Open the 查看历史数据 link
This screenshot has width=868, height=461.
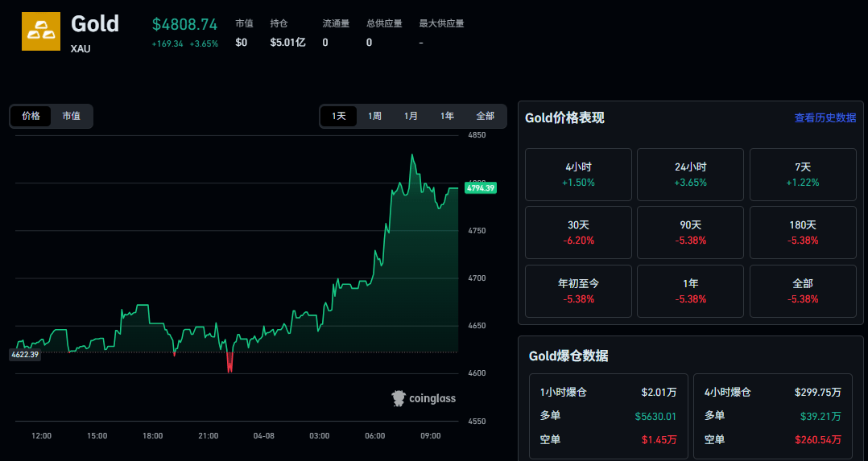[825, 117]
